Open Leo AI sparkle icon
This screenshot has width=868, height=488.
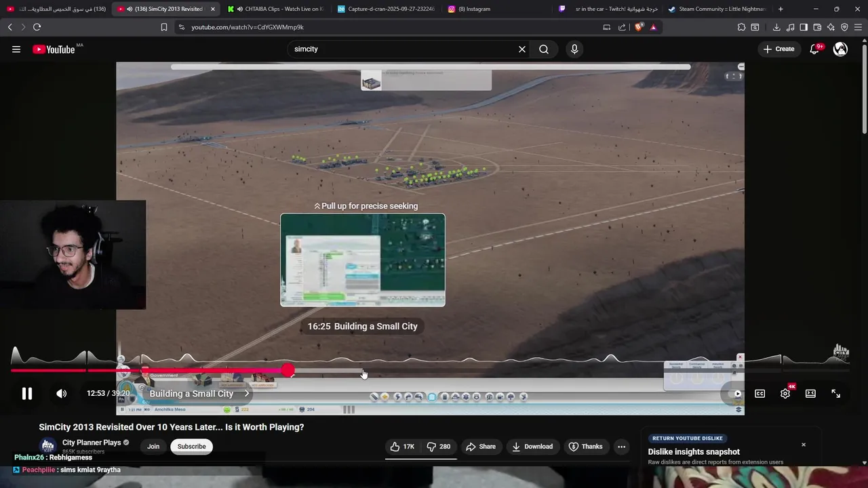tap(831, 27)
